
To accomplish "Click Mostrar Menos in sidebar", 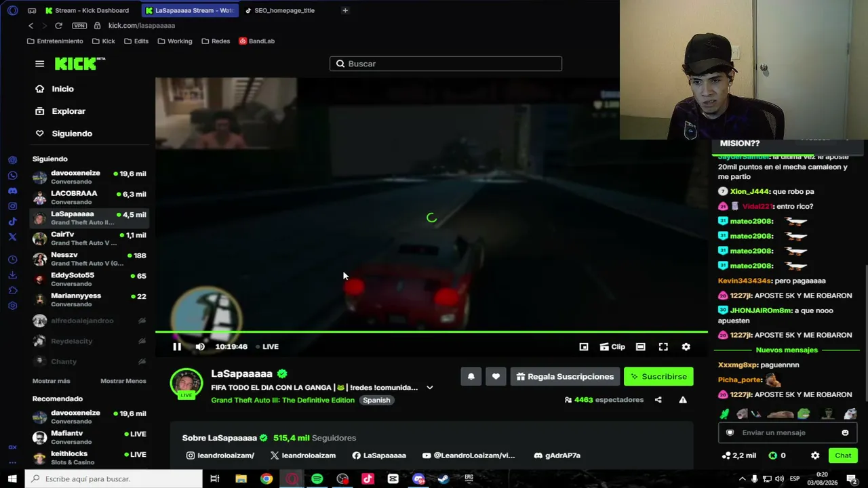I will pos(123,381).
